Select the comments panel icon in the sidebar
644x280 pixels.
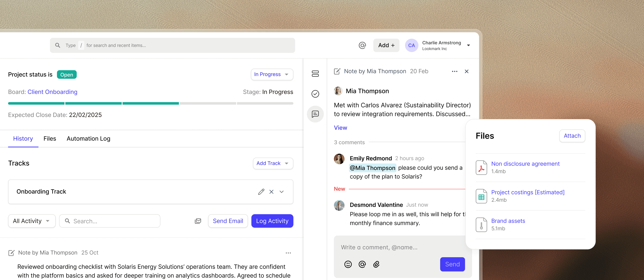click(315, 114)
